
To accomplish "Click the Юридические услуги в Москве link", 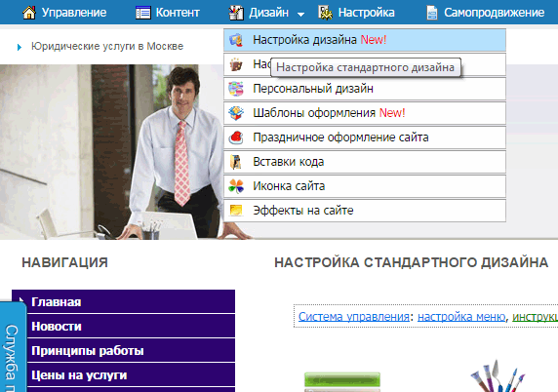I will [x=107, y=46].
